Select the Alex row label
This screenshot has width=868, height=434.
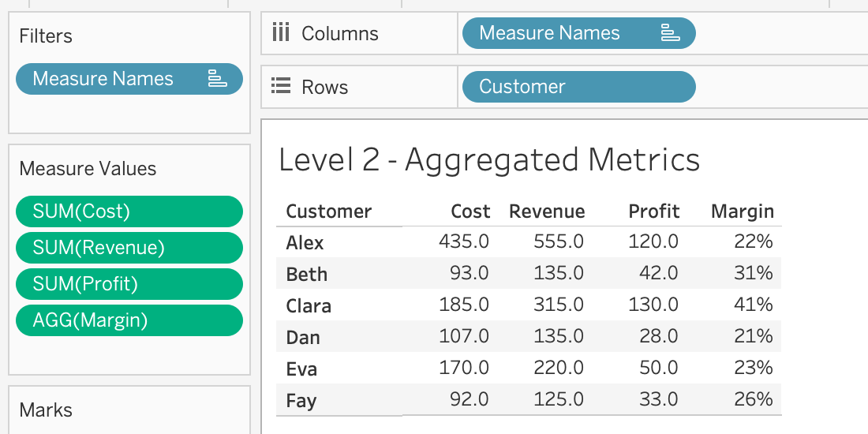(x=305, y=242)
